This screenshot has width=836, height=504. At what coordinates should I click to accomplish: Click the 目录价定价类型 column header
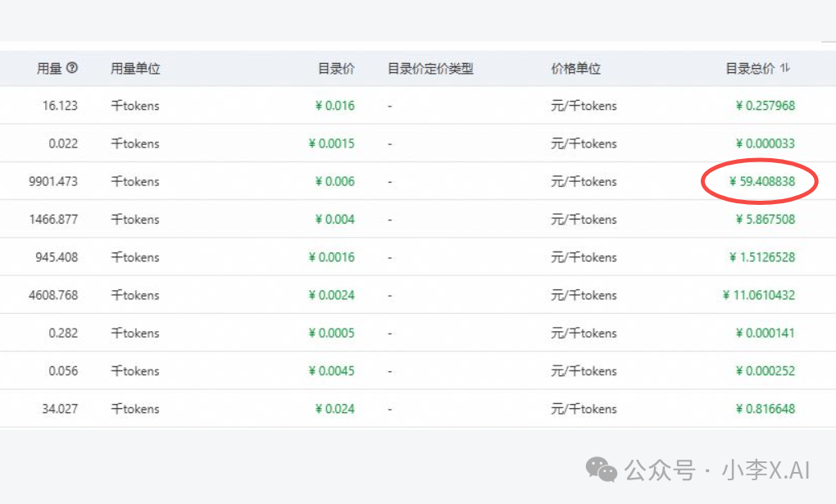[x=429, y=69]
